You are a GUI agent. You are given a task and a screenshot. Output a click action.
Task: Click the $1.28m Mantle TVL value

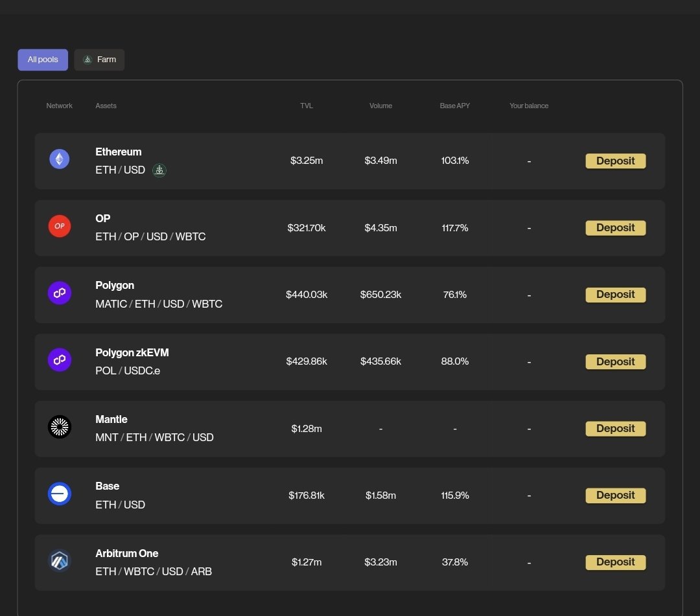[307, 429]
